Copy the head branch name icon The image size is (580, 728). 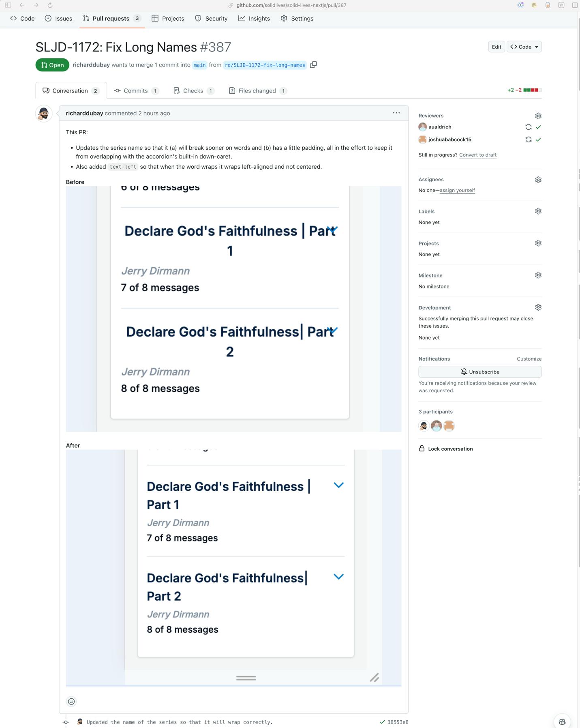coord(313,65)
